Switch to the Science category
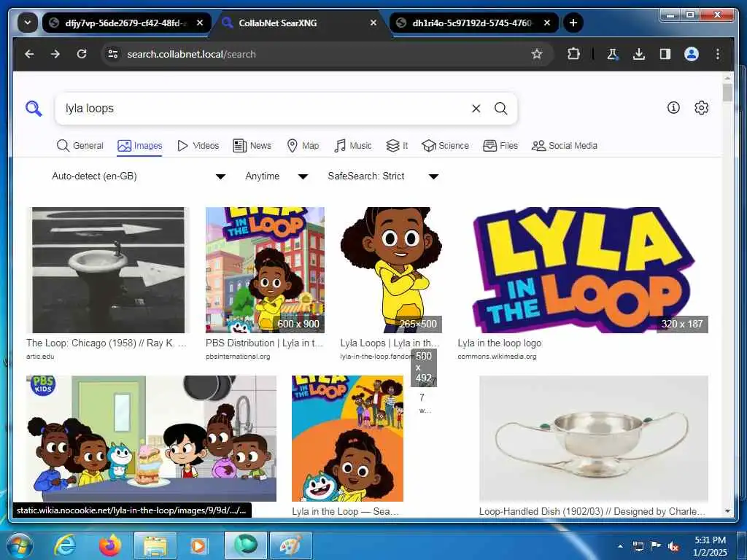Image resolution: width=747 pixels, height=560 pixels. [x=446, y=146]
